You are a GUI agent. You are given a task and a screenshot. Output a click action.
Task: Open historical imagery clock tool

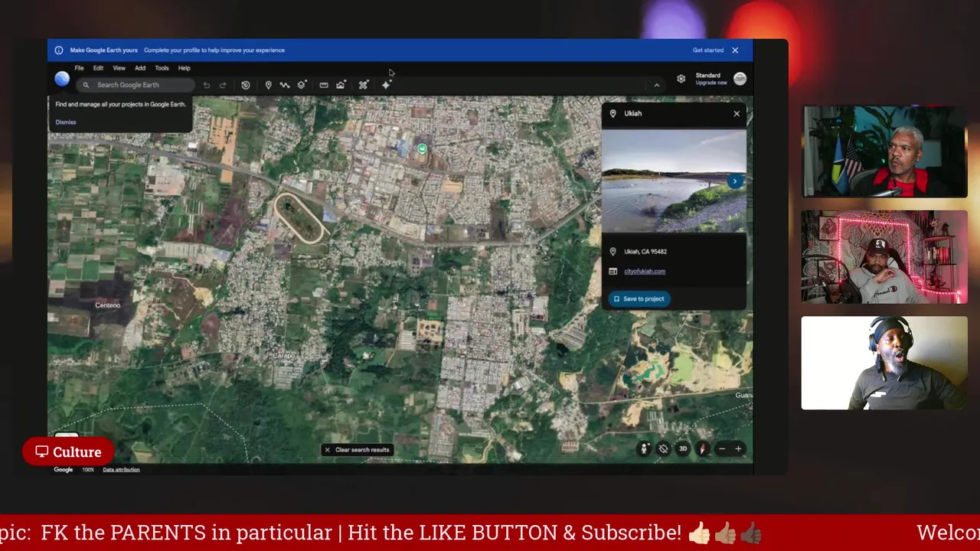pyautogui.click(x=246, y=85)
